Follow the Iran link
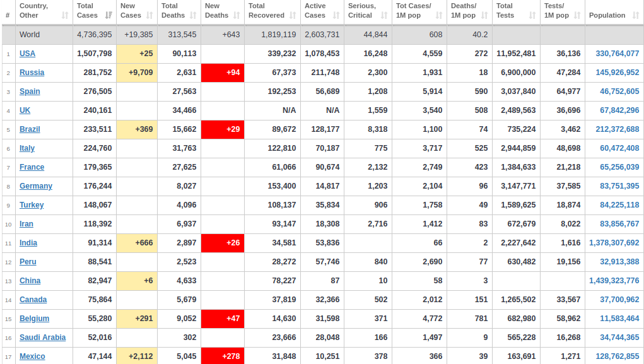The image size is (644, 364). click(x=26, y=223)
